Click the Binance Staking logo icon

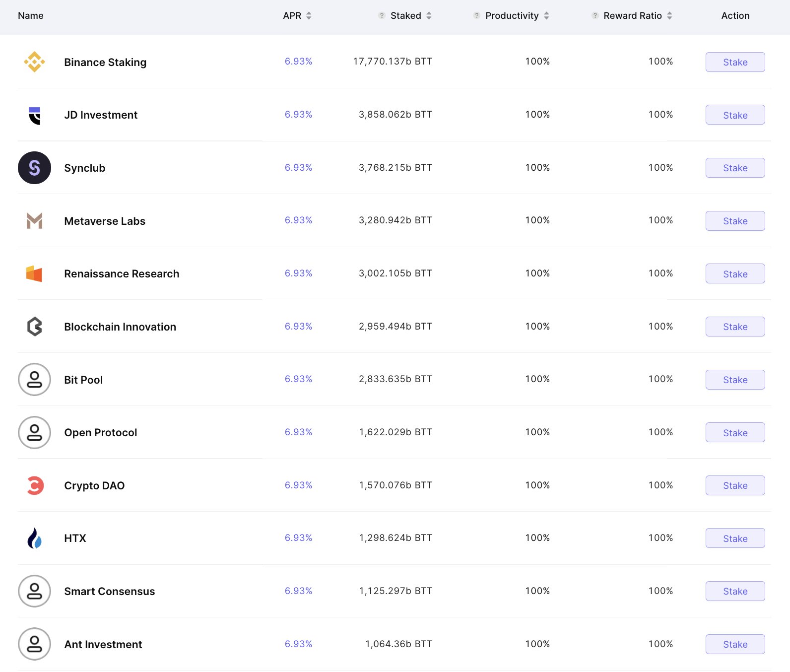34,62
